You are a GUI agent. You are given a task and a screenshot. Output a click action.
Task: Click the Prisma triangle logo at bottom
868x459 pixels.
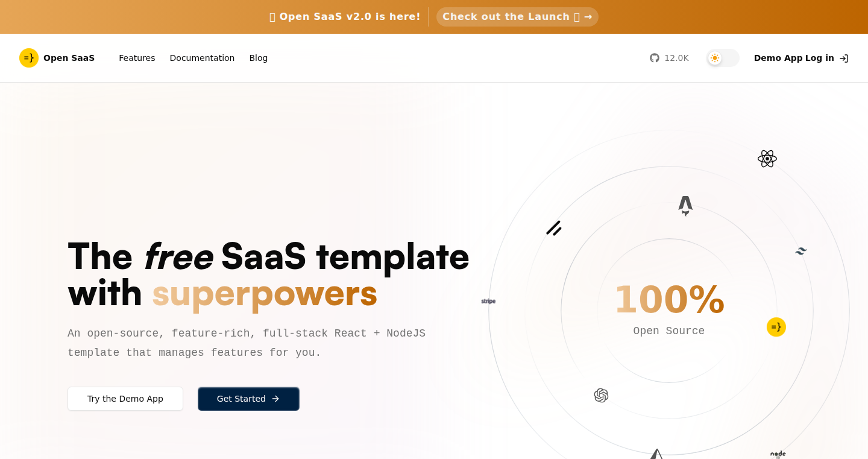click(656, 454)
